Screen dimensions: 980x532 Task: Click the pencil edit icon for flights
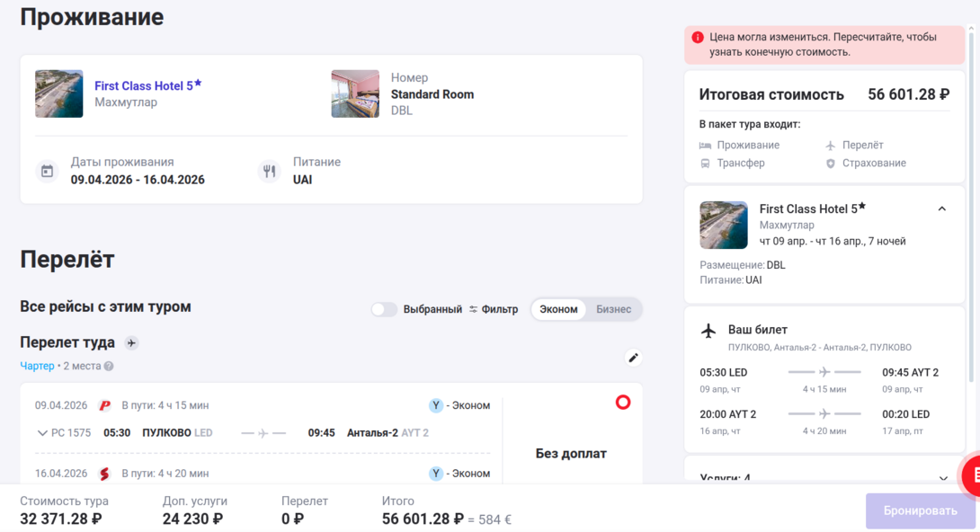tap(633, 358)
